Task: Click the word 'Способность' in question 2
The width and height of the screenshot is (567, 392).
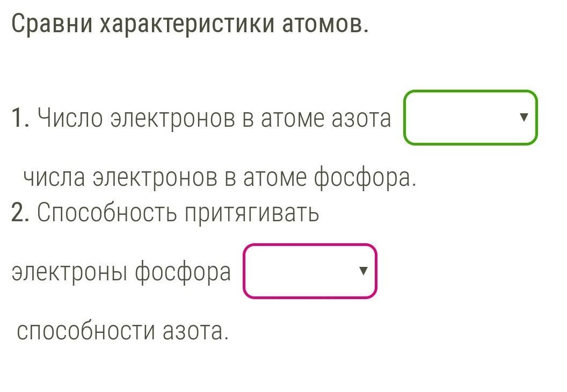Action: click(107, 213)
